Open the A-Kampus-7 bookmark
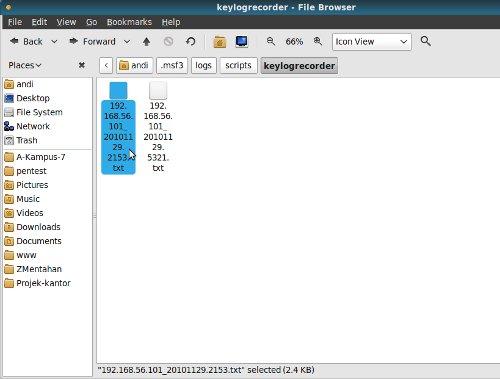500x379 pixels. [35, 157]
